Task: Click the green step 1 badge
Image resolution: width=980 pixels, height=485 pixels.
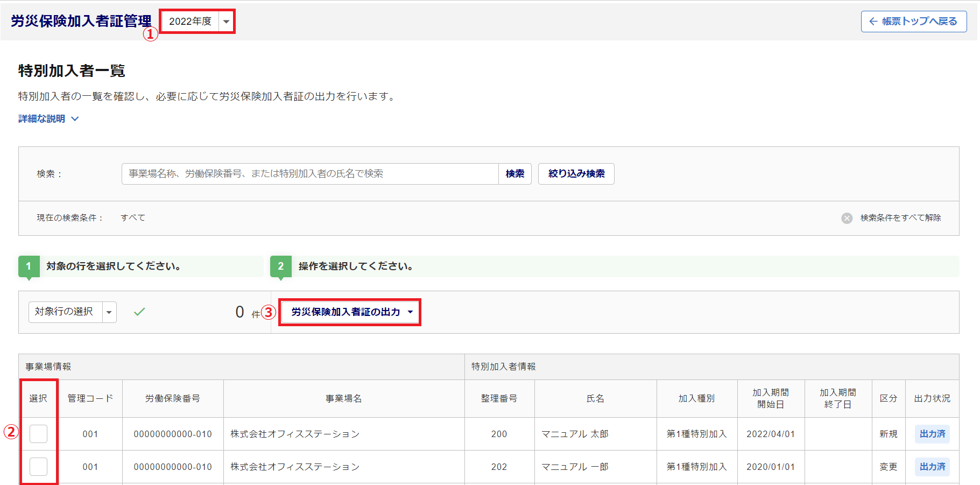Action: tap(29, 266)
